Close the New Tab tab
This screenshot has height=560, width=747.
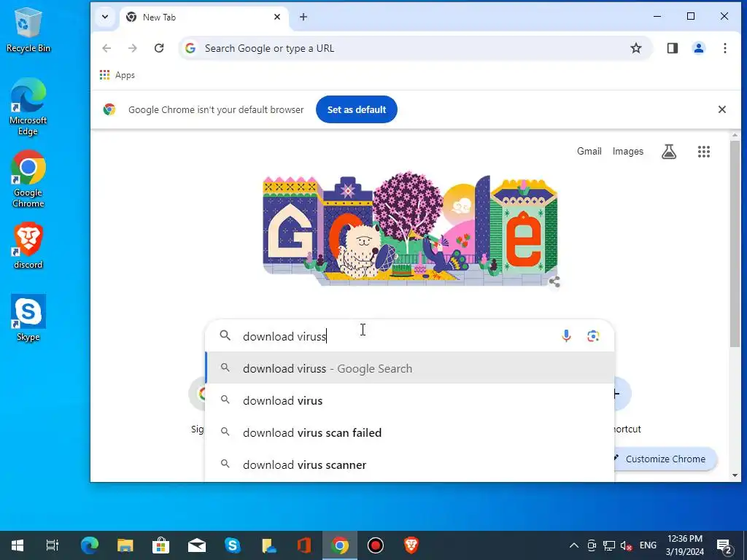point(277,17)
